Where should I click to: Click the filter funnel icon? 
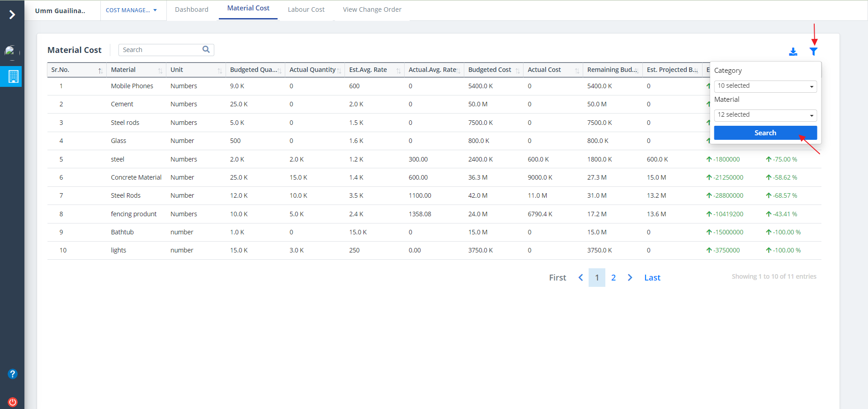pyautogui.click(x=813, y=52)
